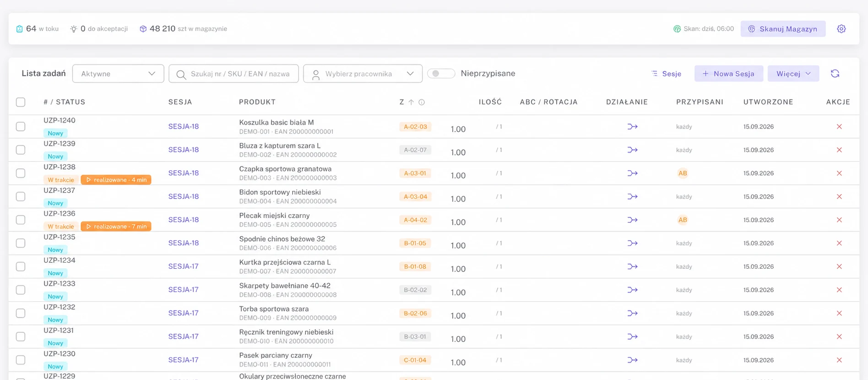
Task: Click 'realizowane - 7 min' badge
Action: pos(116,227)
